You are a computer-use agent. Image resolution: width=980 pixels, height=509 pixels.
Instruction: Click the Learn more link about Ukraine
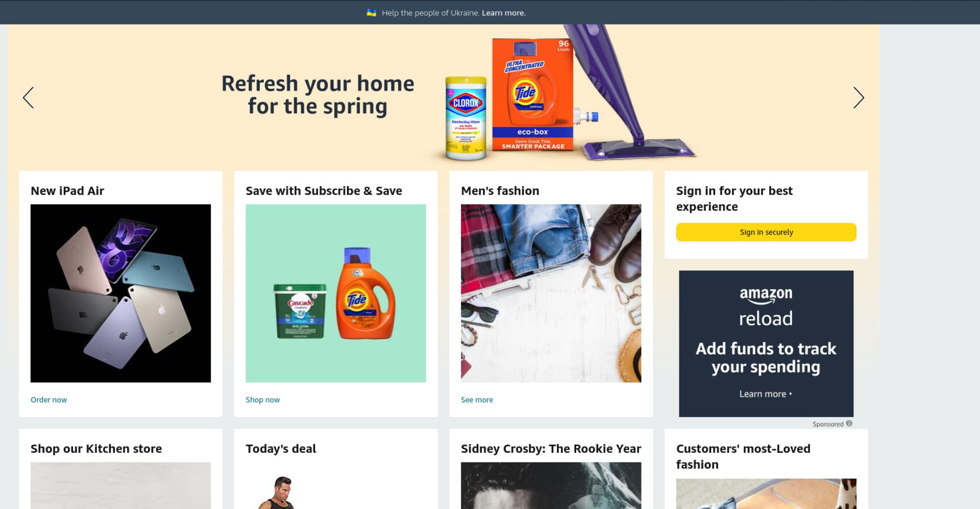[x=503, y=13]
